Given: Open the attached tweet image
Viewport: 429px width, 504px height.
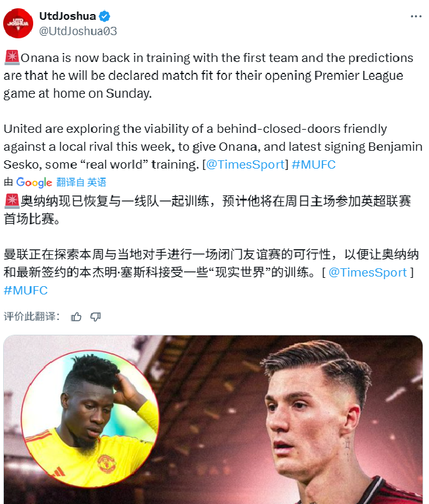Looking at the screenshot, I should 213,420.
